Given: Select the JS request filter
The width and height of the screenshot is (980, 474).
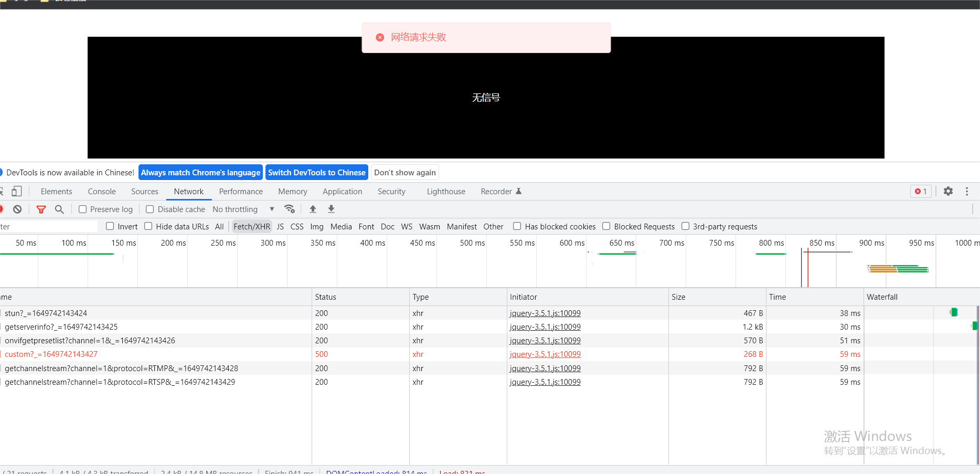Looking at the screenshot, I should click(280, 226).
